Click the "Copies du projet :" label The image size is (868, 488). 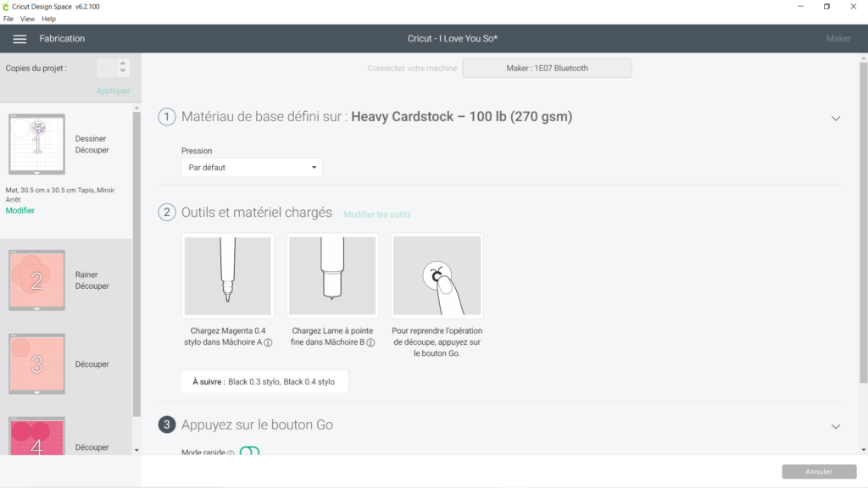[x=36, y=68]
